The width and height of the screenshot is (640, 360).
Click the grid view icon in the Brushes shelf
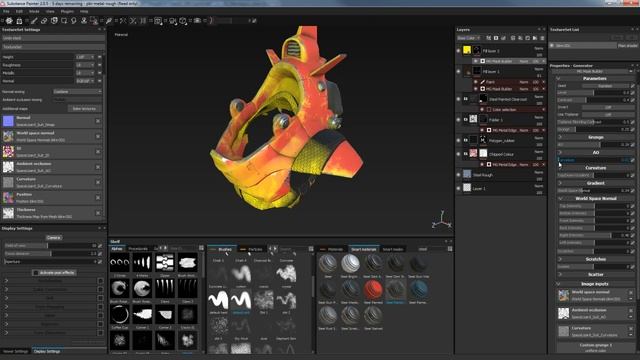pyautogui.click(x=311, y=249)
